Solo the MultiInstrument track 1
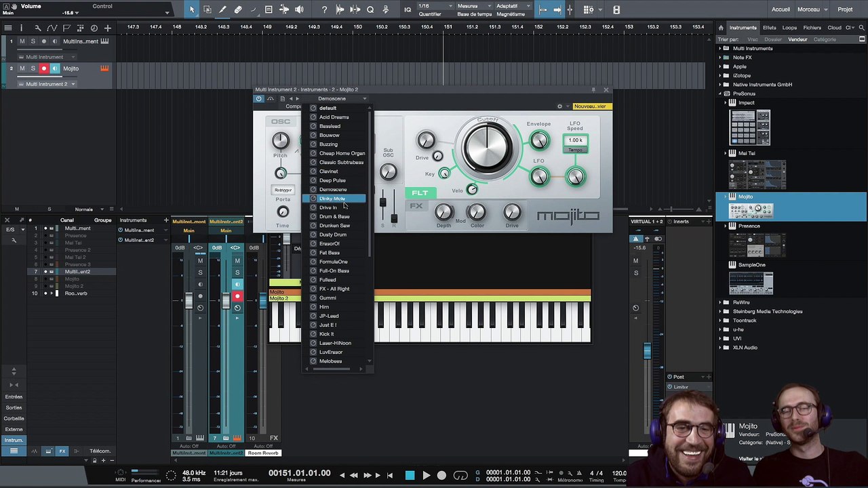Image resolution: width=868 pixels, height=488 pixels. click(x=33, y=41)
